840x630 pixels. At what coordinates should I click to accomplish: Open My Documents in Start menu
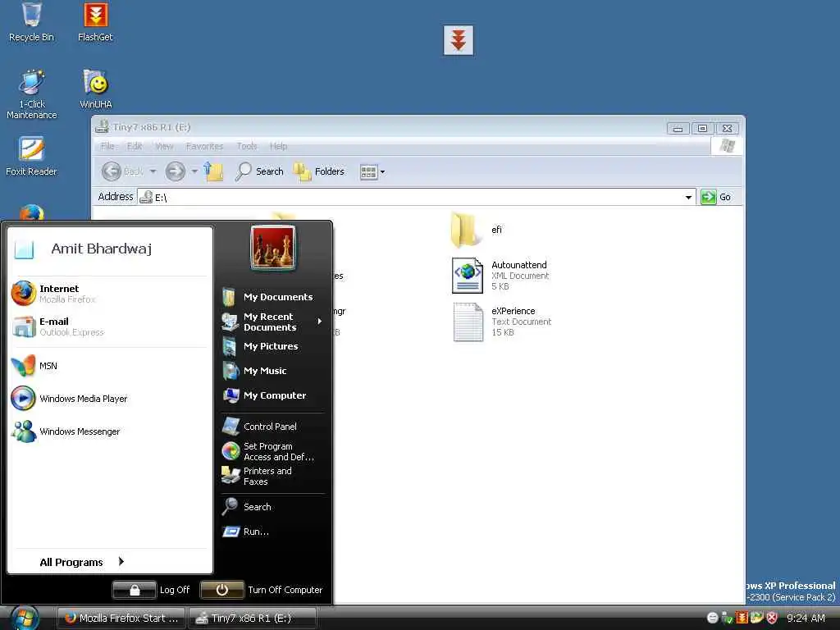click(272, 297)
